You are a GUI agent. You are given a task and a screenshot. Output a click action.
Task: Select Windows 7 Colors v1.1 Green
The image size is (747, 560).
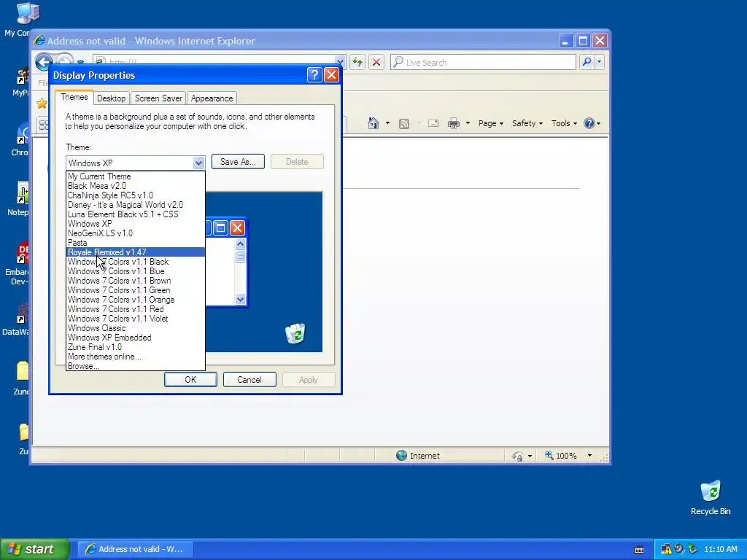(x=135, y=290)
